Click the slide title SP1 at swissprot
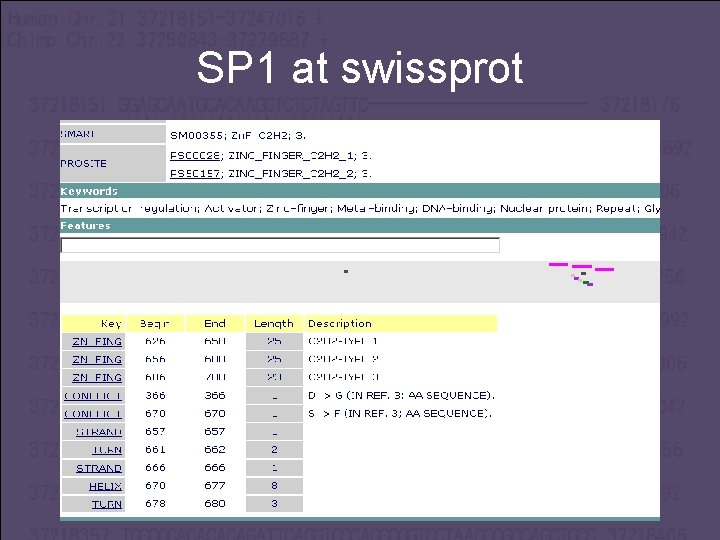The height and width of the screenshot is (540, 720). pos(360,68)
